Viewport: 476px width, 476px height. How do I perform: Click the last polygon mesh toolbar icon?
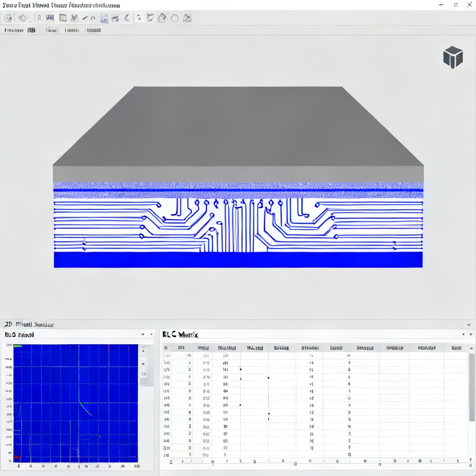click(x=187, y=18)
